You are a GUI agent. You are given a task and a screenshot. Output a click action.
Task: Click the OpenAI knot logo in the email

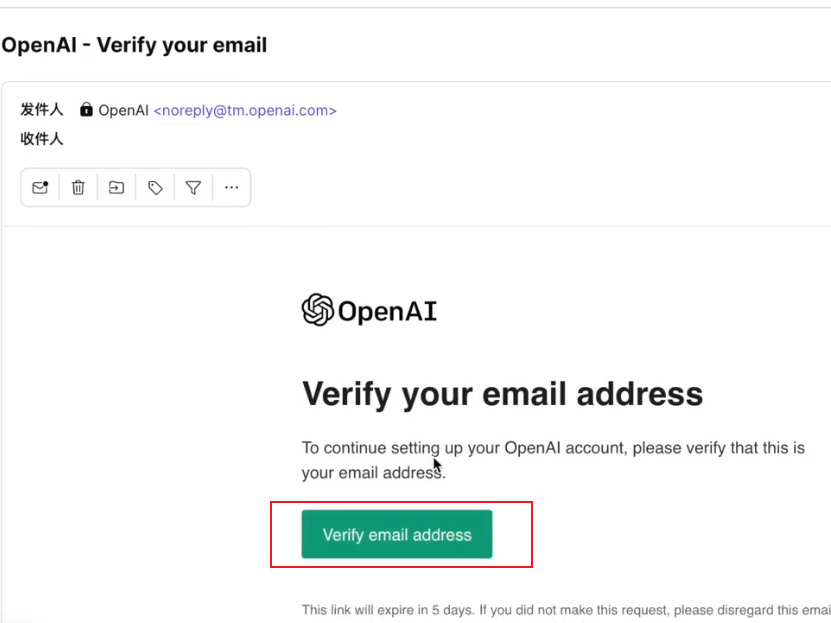coord(317,310)
